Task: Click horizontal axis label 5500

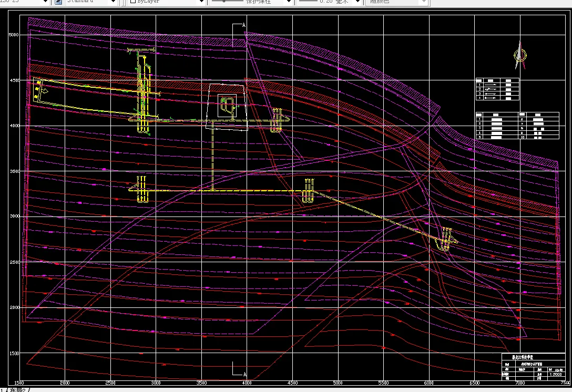Action: (383, 383)
